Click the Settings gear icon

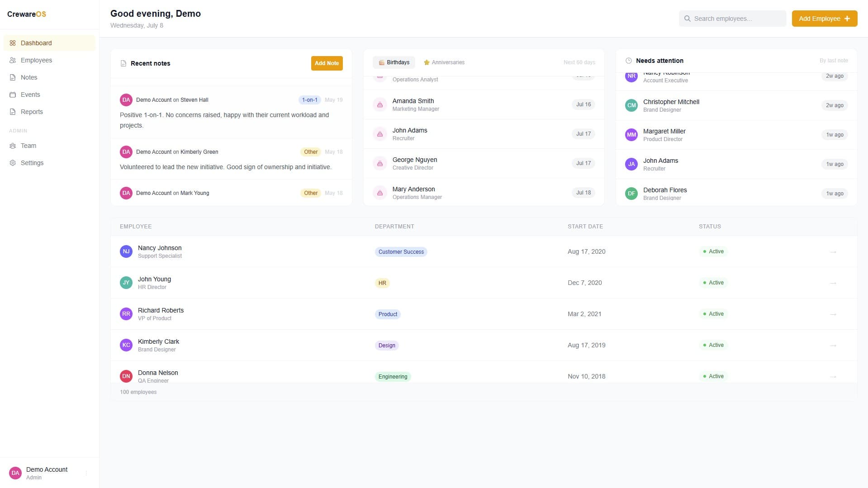click(13, 163)
